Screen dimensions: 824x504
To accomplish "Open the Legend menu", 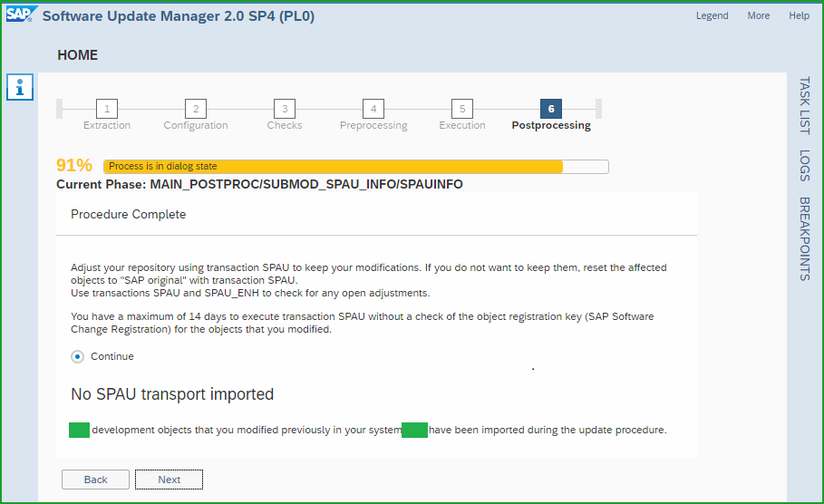I will (x=713, y=15).
